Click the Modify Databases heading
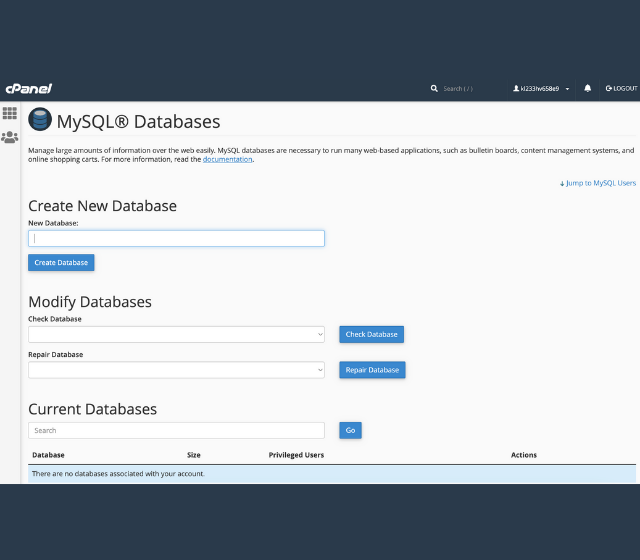640x560 pixels. [90, 302]
